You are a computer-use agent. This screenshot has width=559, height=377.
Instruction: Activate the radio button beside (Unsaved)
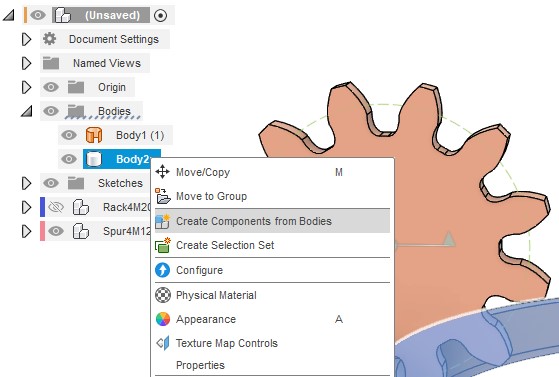(160, 15)
